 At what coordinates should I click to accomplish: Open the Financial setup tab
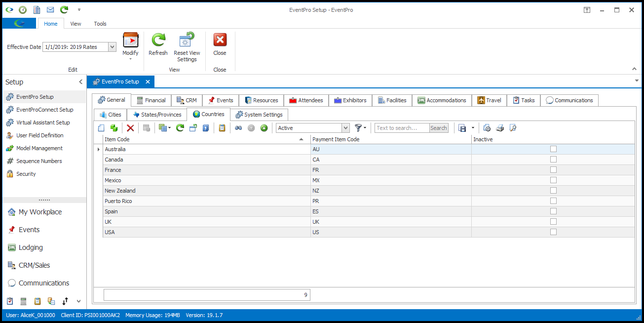pos(151,100)
